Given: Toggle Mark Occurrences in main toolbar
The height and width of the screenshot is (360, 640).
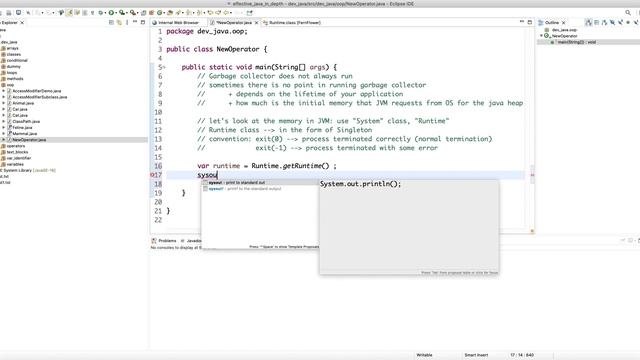Looking at the screenshot, I should coord(69,13).
